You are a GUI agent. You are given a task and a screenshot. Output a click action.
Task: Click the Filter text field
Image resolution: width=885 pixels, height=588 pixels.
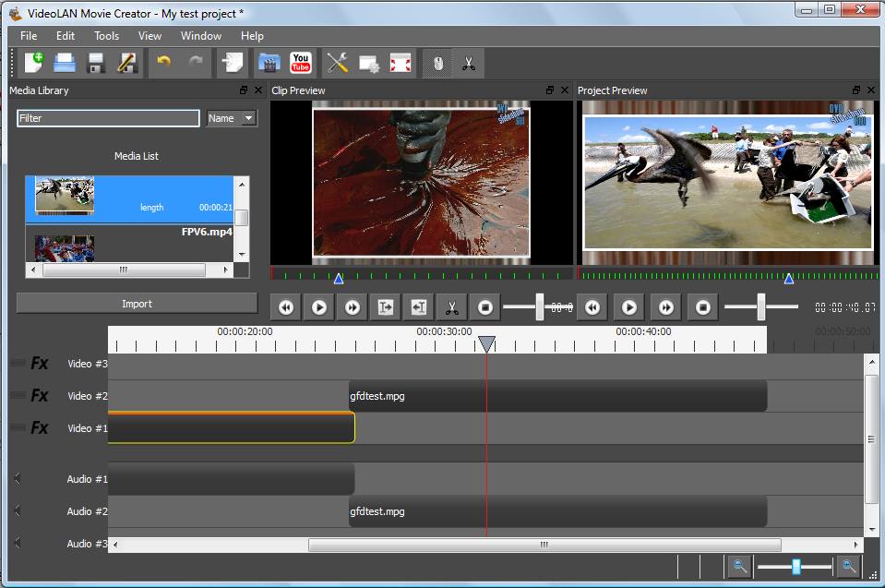click(x=108, y=118)
